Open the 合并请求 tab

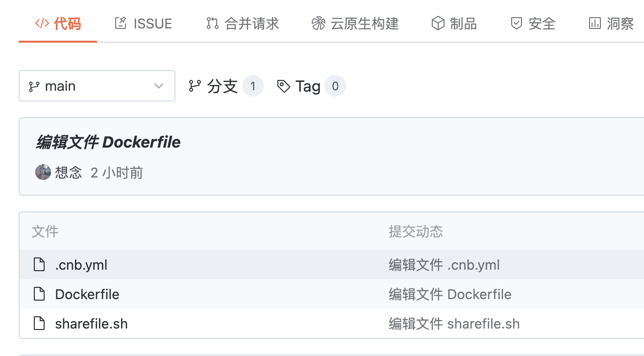243,24
